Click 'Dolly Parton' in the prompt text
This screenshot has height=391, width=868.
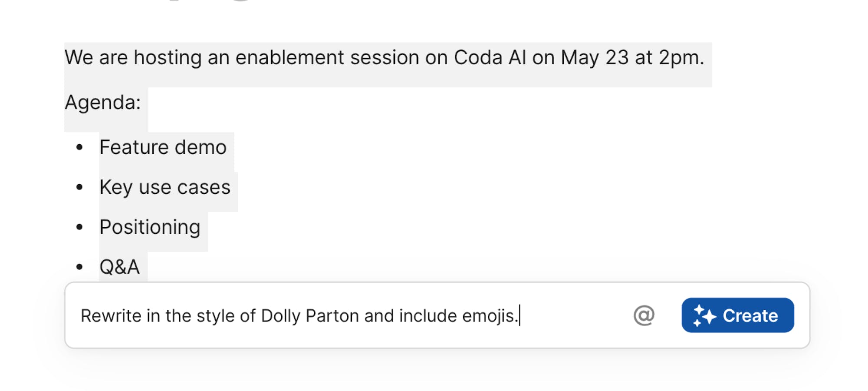(310, 316)
